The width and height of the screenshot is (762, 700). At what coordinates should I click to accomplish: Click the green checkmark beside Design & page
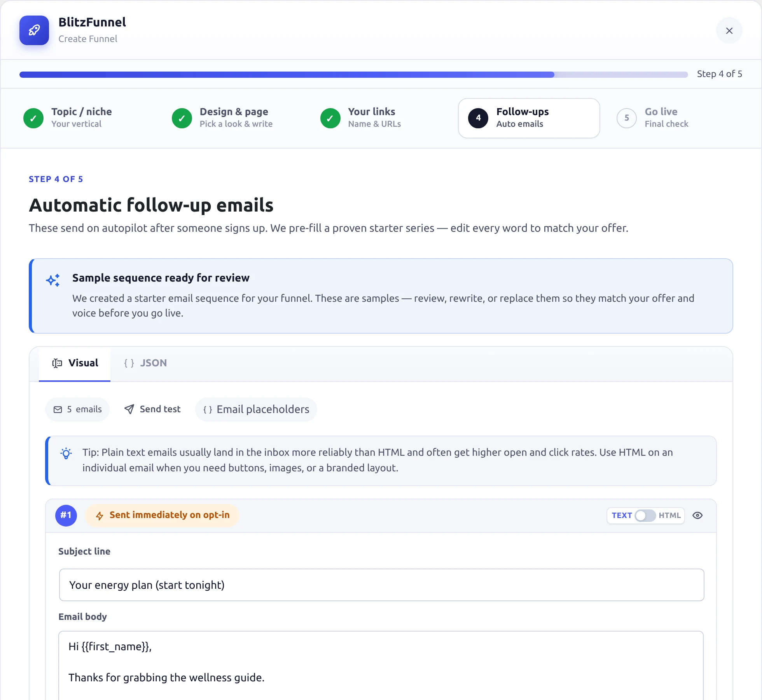pyautogui.click(x=182, y=118)
